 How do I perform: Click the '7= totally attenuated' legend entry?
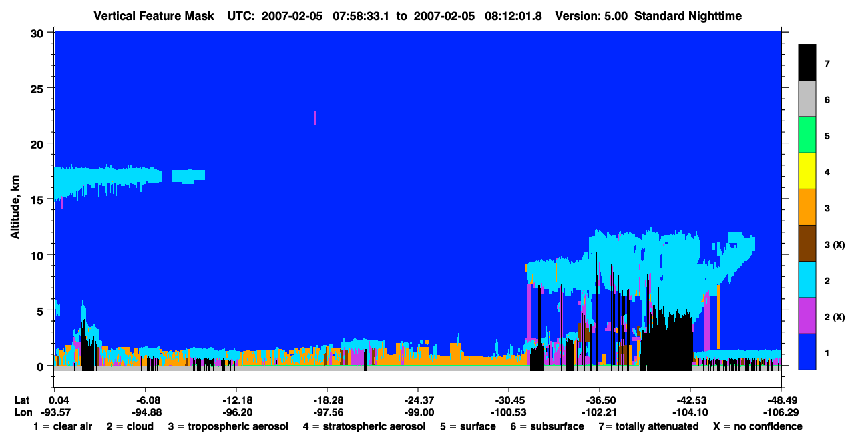tap(648, 426)
